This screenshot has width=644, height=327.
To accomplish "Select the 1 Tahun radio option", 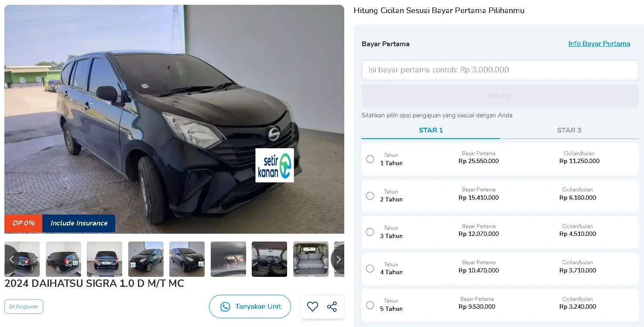I will click(x=370, y=159).
